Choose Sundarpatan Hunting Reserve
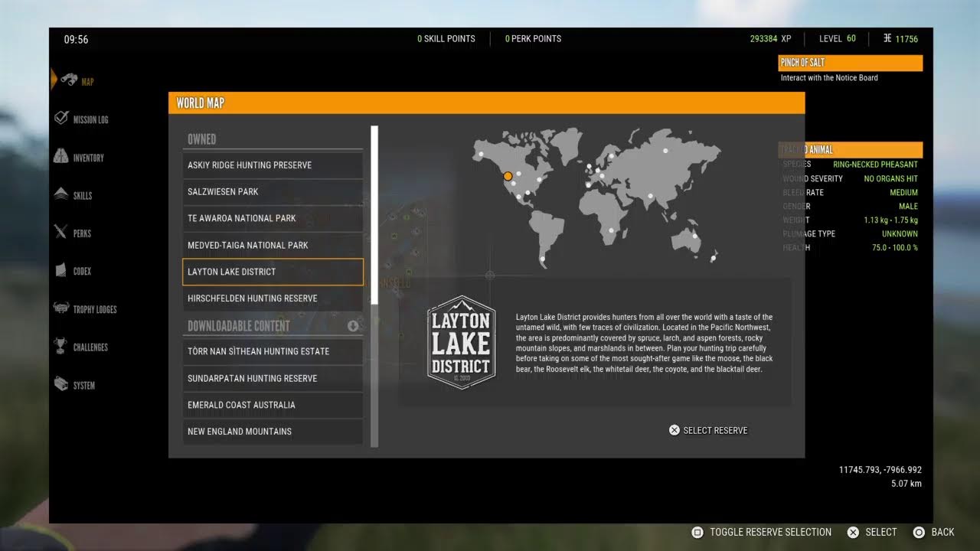The image size is (980, 551). (273, 378)
